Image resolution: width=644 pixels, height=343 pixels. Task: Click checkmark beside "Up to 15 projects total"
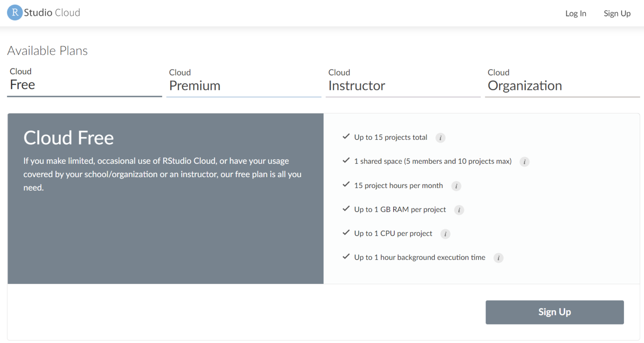pos(346,136)
